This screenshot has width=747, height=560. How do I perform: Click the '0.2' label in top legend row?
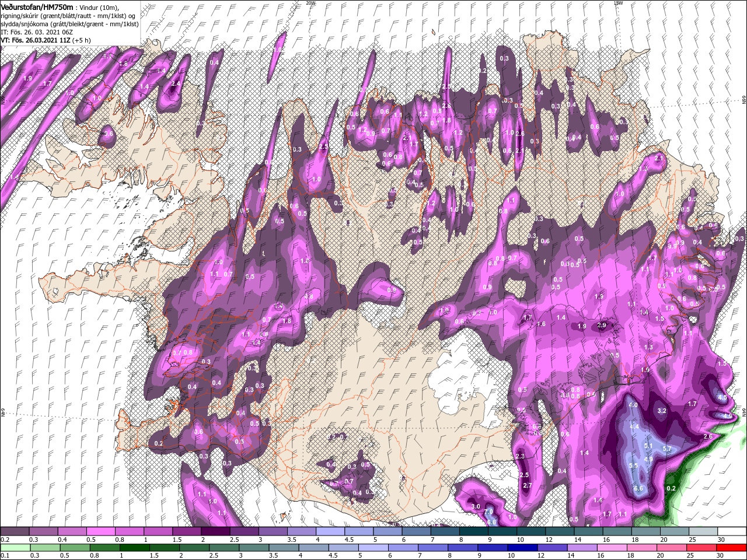pos(5,540)
